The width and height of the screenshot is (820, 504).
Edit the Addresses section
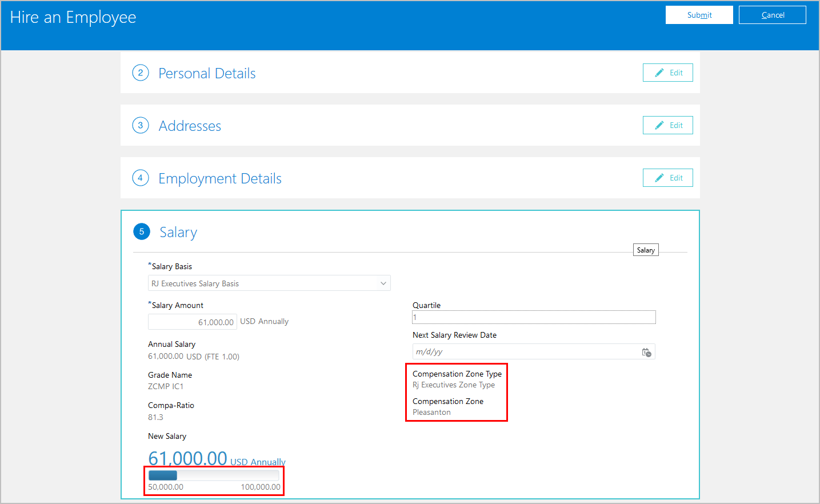tap(667, 125)
